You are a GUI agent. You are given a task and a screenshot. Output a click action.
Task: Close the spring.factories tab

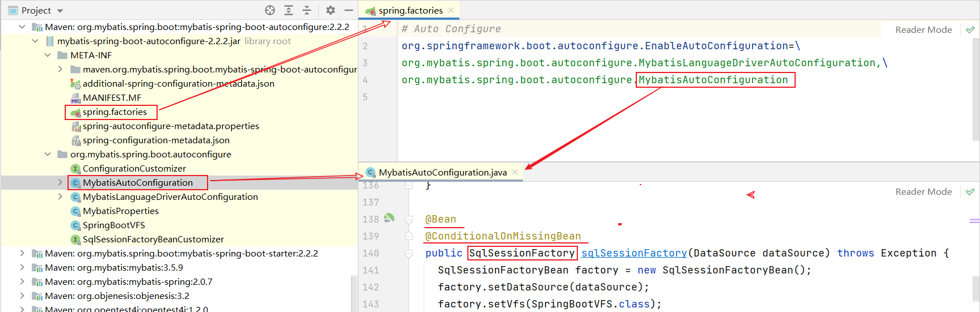(451, 10)
